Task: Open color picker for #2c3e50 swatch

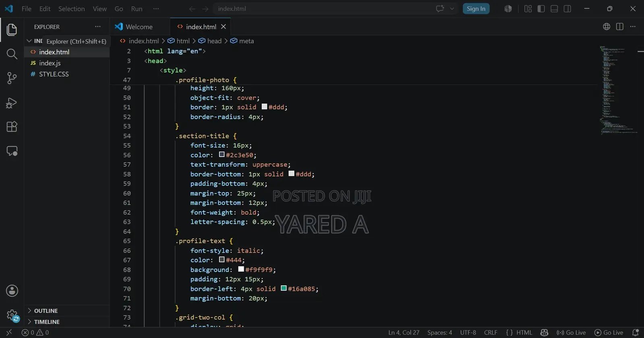Action: coord(222,155)
